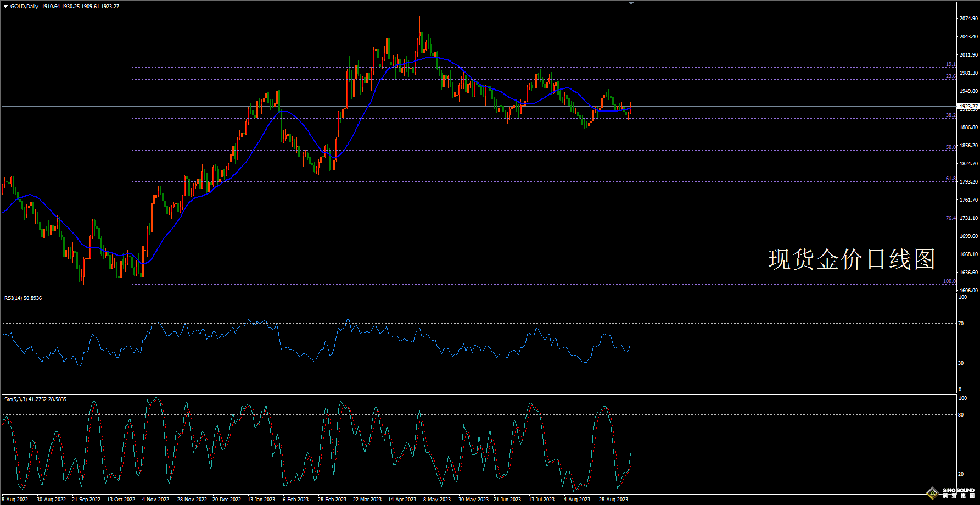Viewport: 980px width, 505px height.
Task: Click price scale value 1824.70
Action: (968, 163)
